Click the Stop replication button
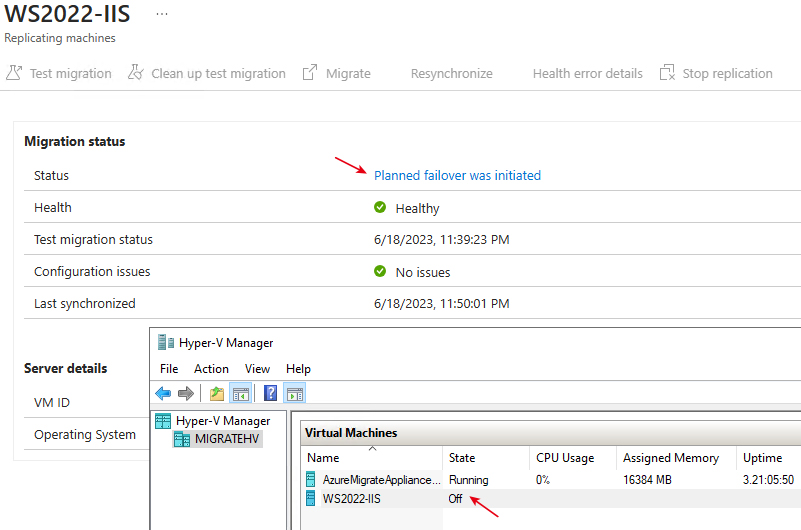Image resolution: width=801 pixels, height=530 pixels. pos(716,74)
